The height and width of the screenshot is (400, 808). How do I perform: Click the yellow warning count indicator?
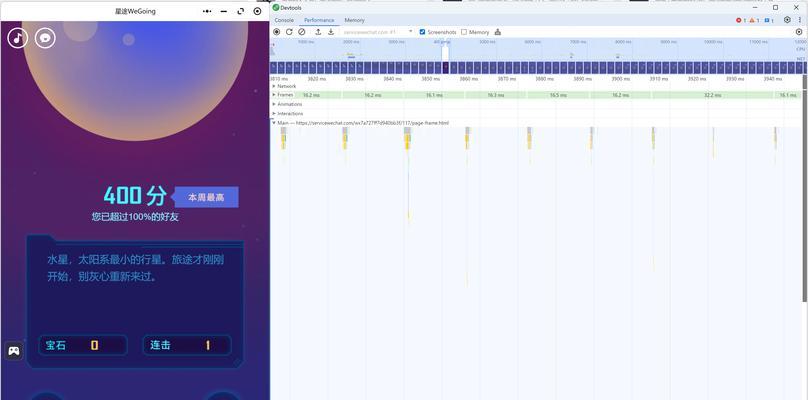point(754,20)
